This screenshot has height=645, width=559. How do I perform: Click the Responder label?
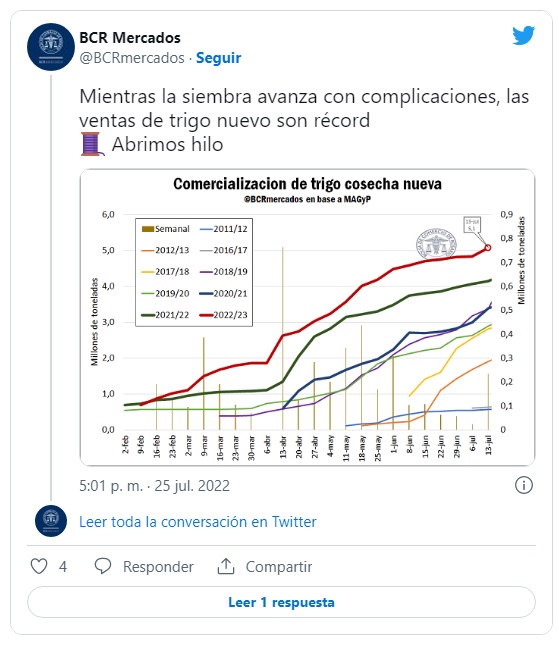coord(158,567)
